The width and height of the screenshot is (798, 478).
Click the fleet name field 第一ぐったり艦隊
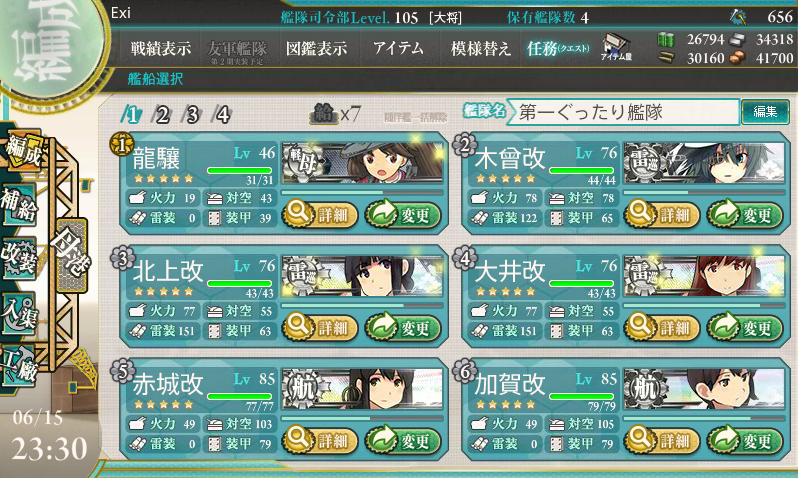[623, 111]
